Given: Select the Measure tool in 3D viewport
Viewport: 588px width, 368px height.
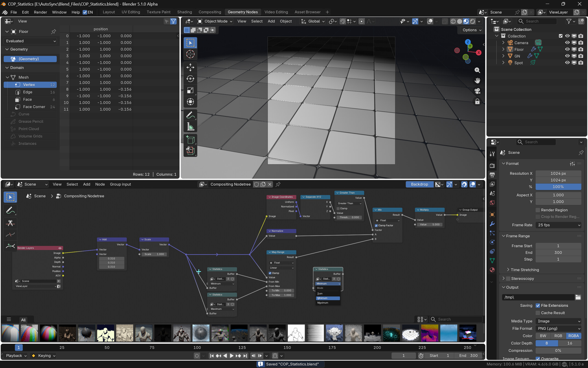Looking at the screenshot, I should 190,126.
